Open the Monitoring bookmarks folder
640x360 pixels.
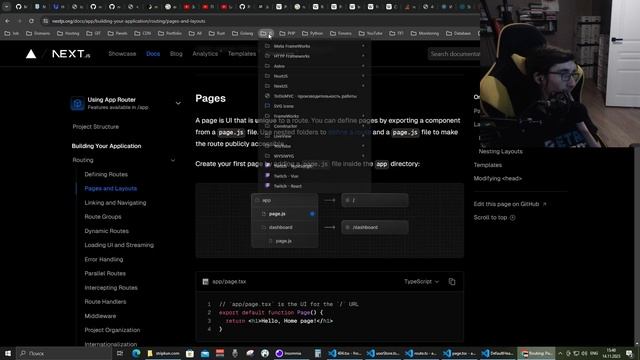coord(425,33)
